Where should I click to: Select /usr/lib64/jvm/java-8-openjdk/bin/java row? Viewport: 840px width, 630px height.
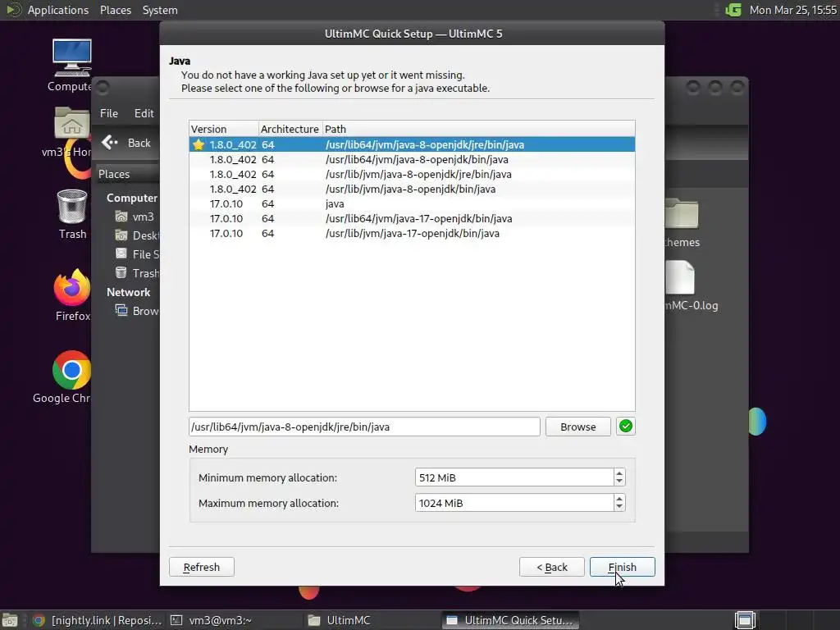coord(412,160)
